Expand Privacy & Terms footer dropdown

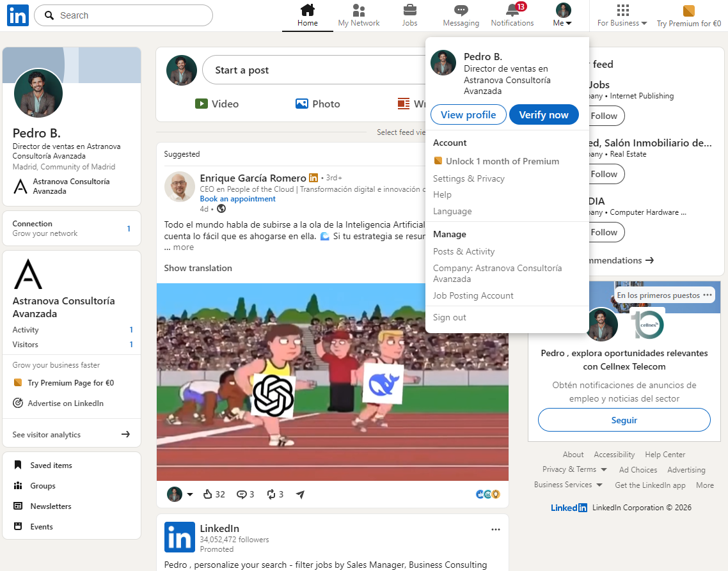(574, 469)
